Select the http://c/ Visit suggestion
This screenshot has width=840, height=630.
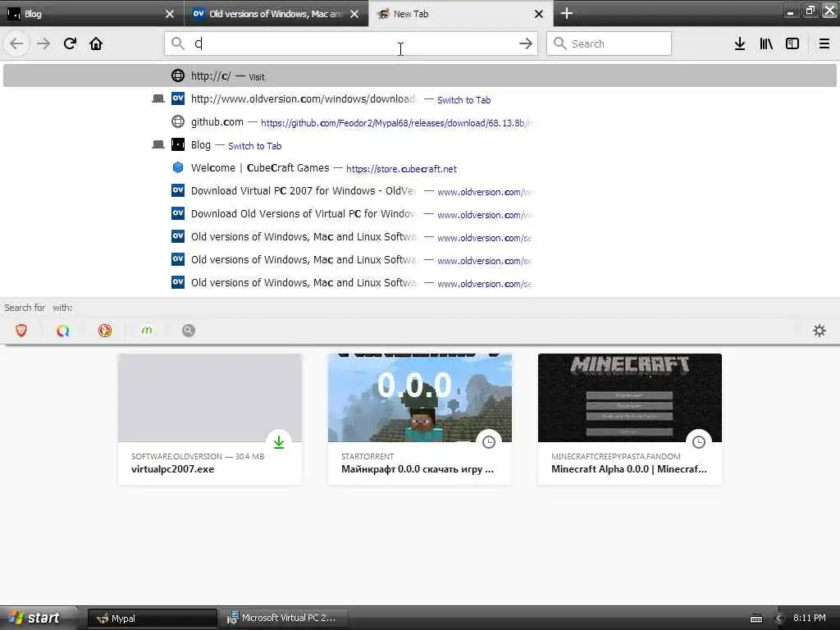[419, 75]
